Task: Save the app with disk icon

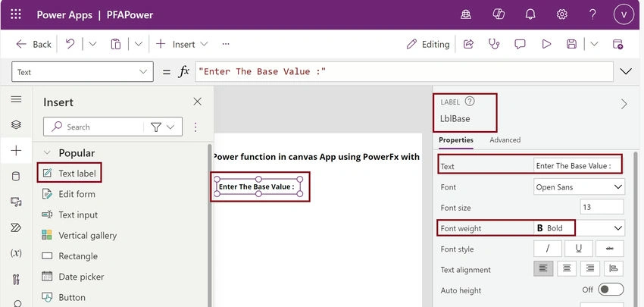Action: pyautogui.click(x=572, y=44)
